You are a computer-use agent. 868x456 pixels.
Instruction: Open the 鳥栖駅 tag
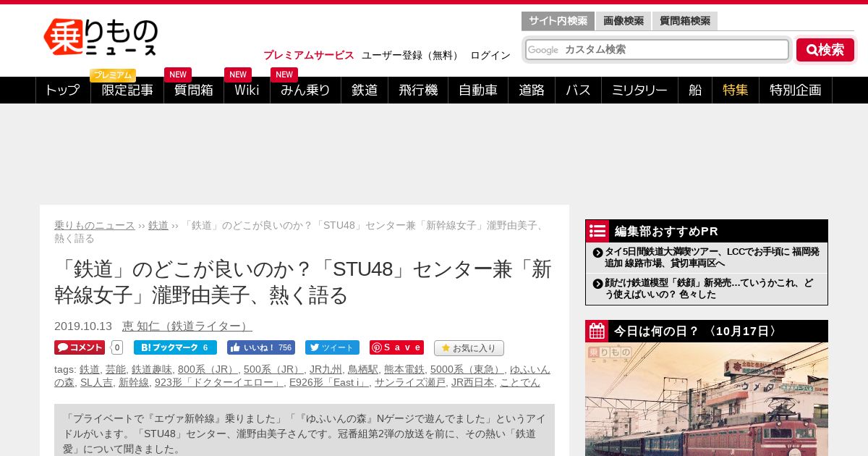363,369
